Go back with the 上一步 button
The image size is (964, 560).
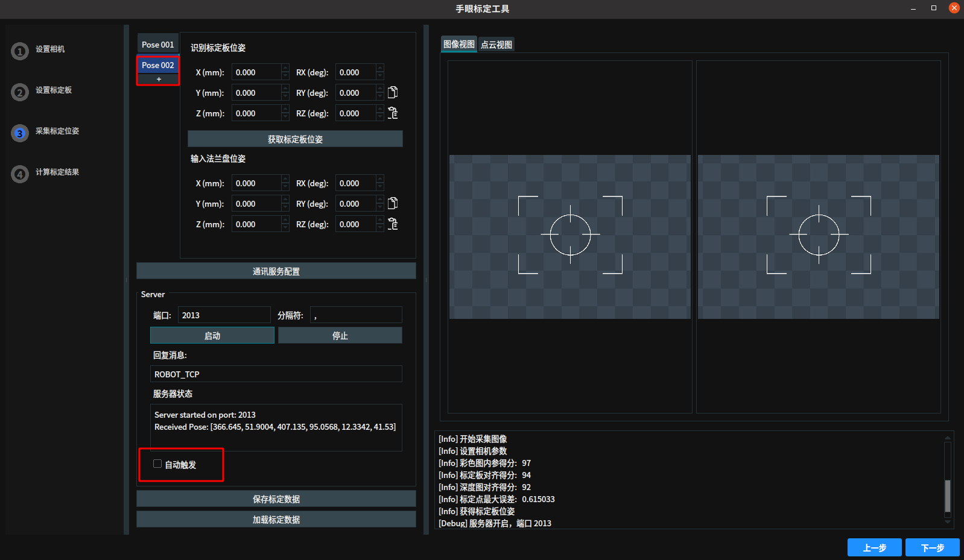[875, 547]
